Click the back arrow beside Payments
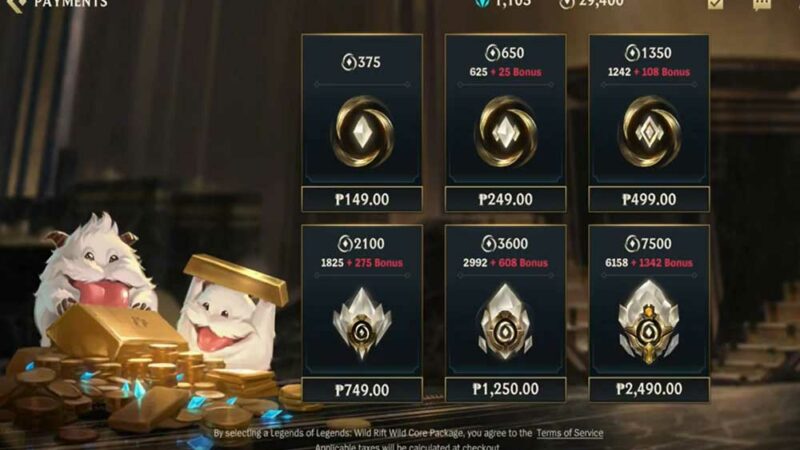 (15, 4)
